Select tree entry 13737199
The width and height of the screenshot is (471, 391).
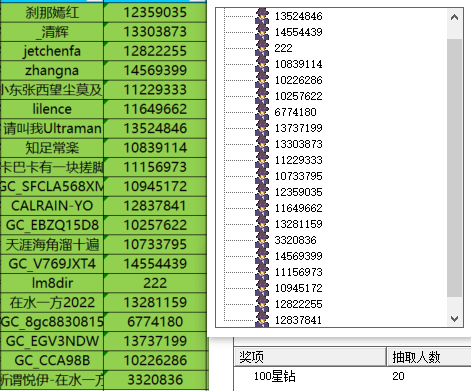(x=298, y=128)
